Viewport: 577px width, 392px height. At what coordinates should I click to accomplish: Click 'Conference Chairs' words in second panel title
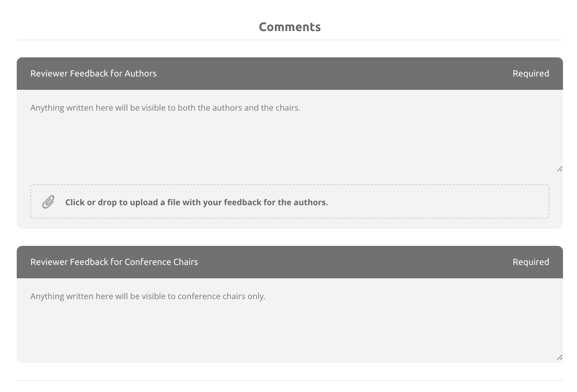(161, 262)
